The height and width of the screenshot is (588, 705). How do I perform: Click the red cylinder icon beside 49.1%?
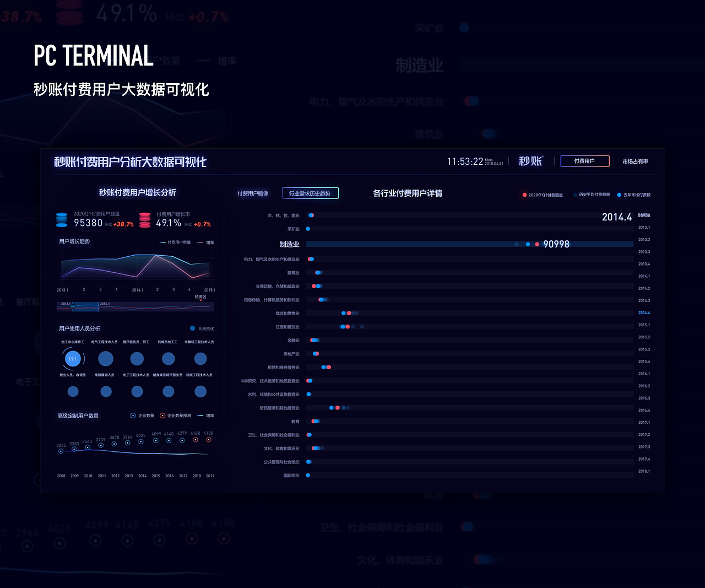pyautogui.click(x=144, y=218)
